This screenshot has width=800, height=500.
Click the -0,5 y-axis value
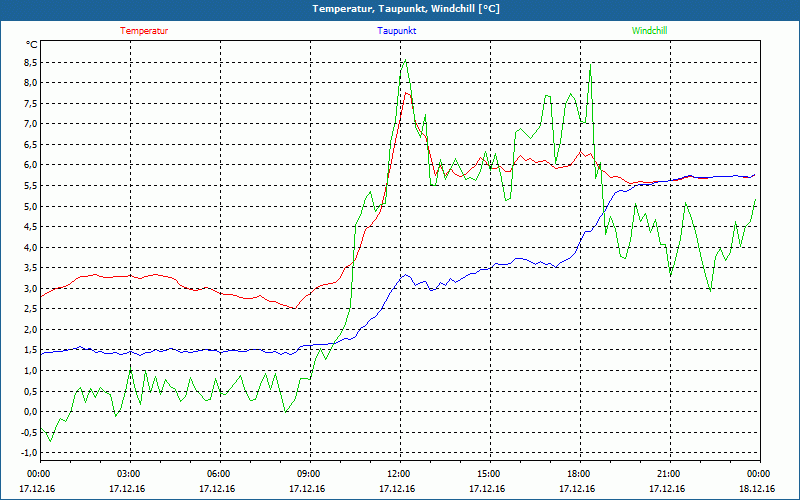click(x=29, y=433)
